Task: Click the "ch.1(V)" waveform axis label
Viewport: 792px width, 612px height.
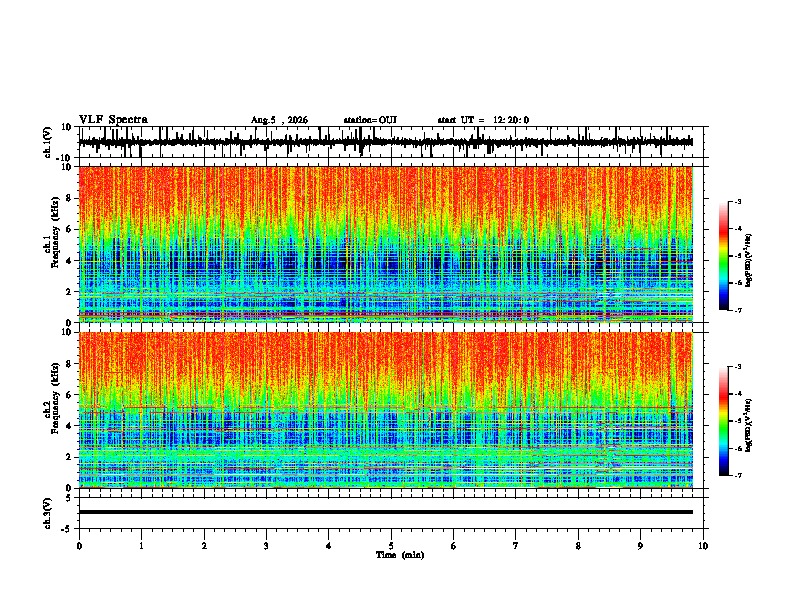Action: pyautogui.click(x=48, y=142)
